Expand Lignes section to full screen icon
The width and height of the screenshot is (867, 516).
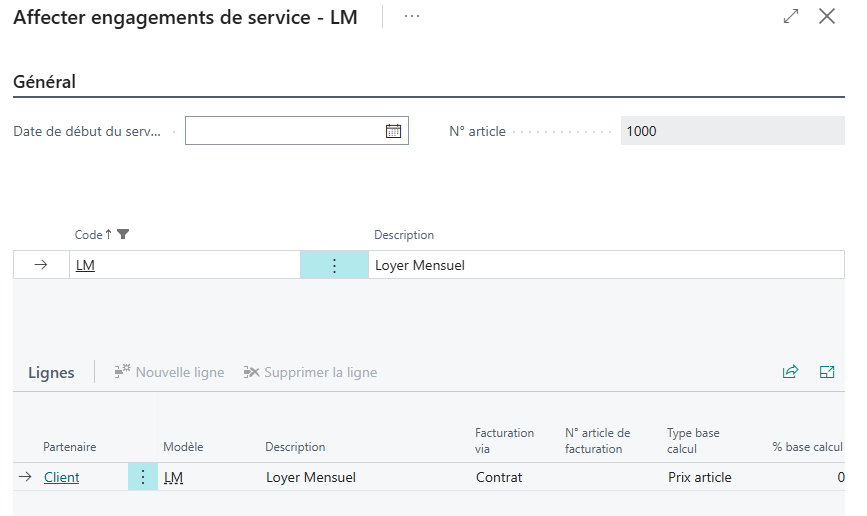(x=827, y=372)
